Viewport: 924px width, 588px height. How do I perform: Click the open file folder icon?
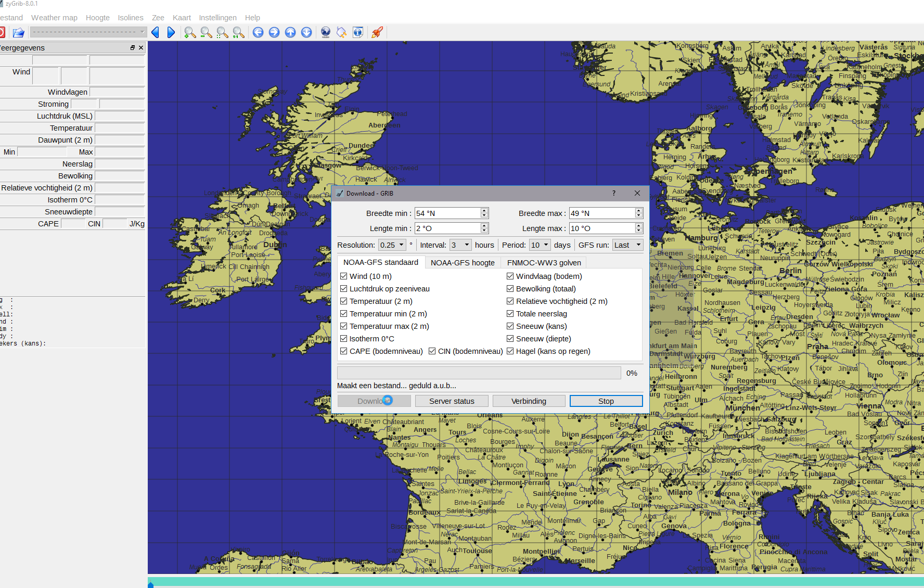[19, 33]
